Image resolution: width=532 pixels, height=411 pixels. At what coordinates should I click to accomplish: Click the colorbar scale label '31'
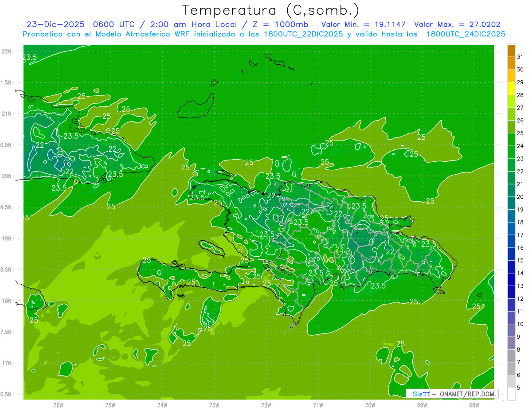point(520,57)
